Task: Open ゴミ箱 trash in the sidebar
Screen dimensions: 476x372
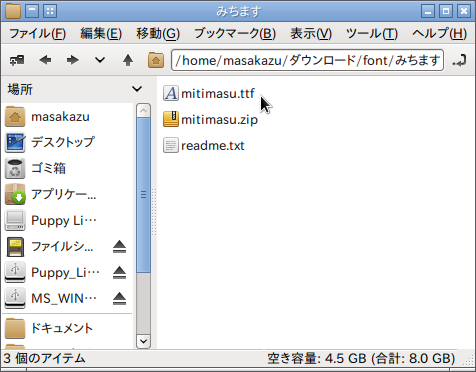Action: (x=68, y=168)
